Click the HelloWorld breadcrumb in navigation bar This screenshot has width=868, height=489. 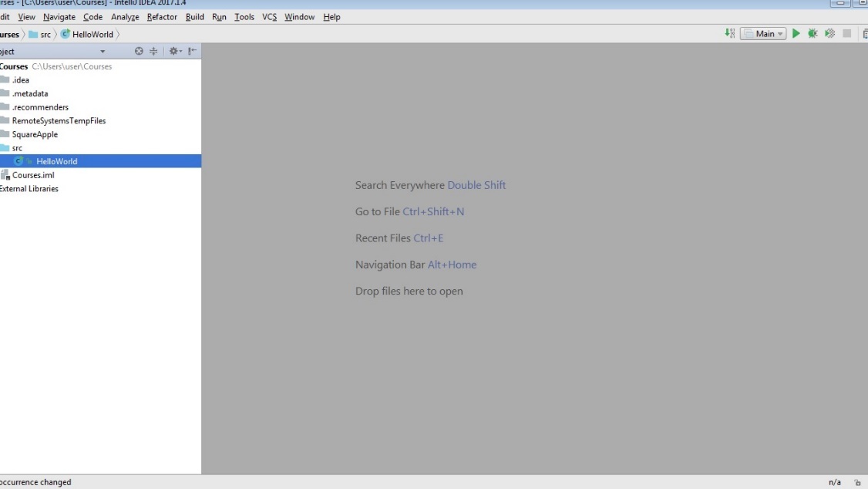point(87,34)
